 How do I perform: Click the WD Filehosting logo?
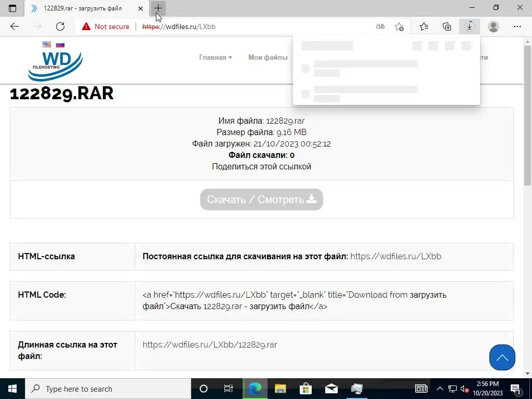click(x=55, y=66)
